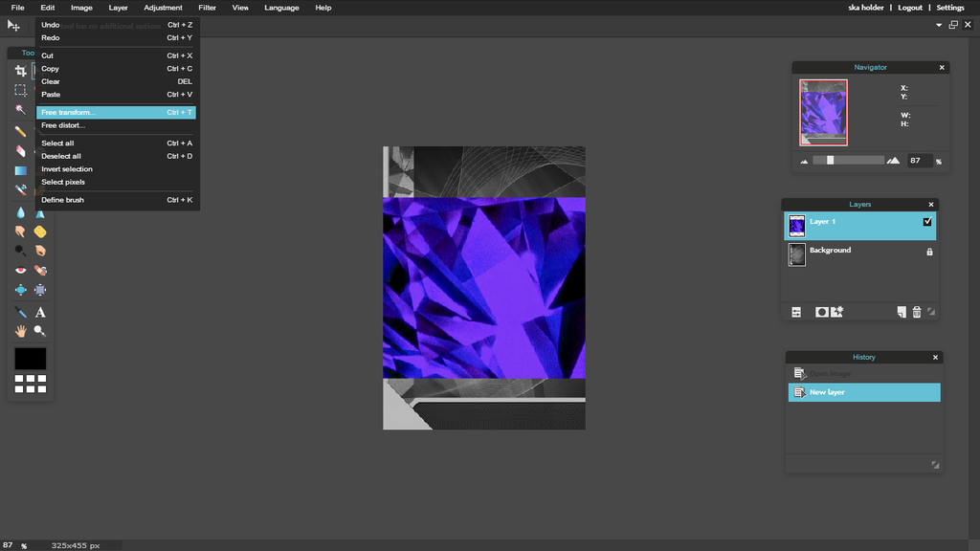Choose Paste from the Edit menu
Screen dimensions: 980x551
[x=116, y=95]
